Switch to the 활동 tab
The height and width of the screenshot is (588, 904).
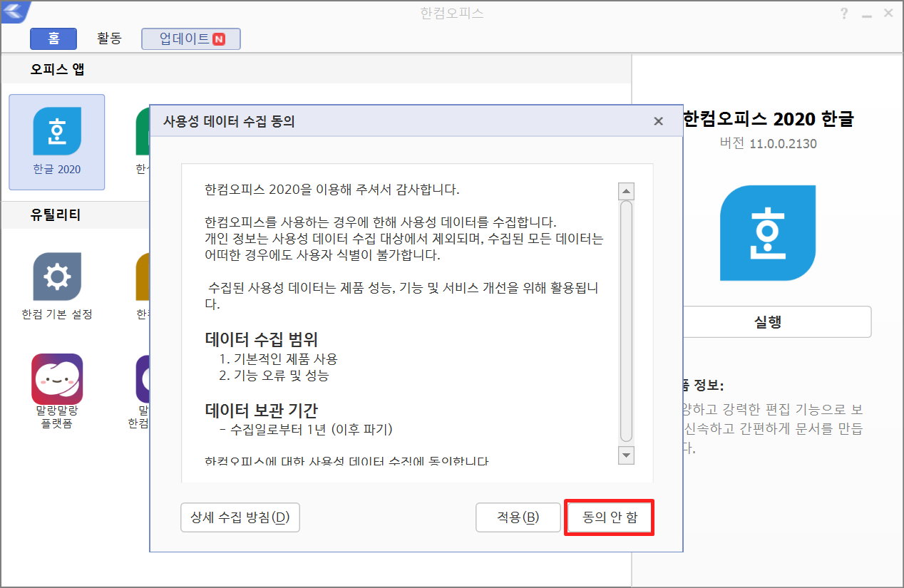point(108,38)
